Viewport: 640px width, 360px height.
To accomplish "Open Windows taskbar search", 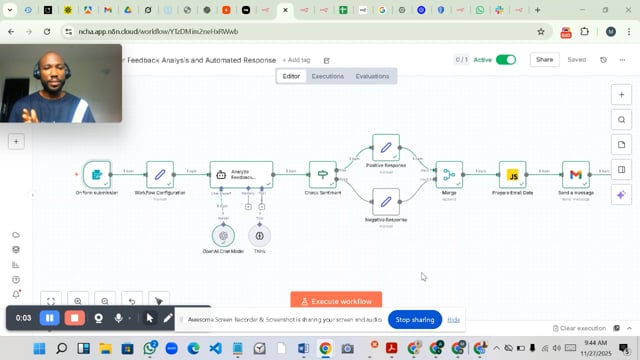I will [62, 349].
